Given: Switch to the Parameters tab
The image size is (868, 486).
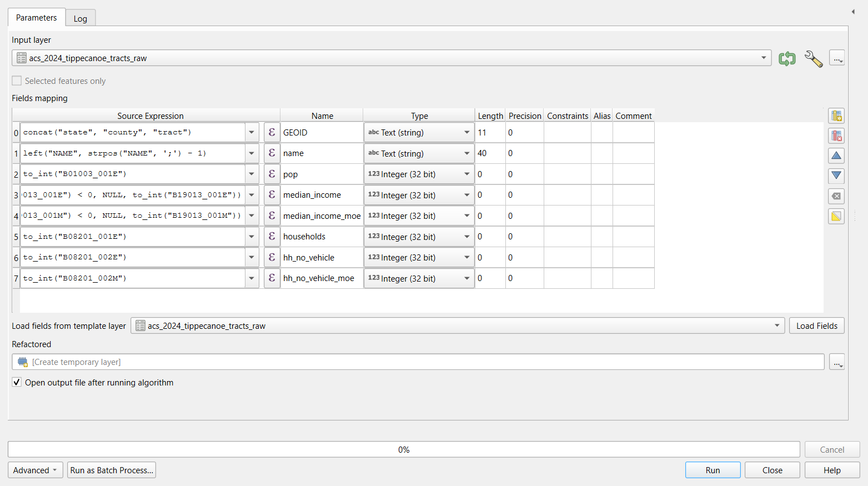Looking at the screenshot, I should coord(37,18).
